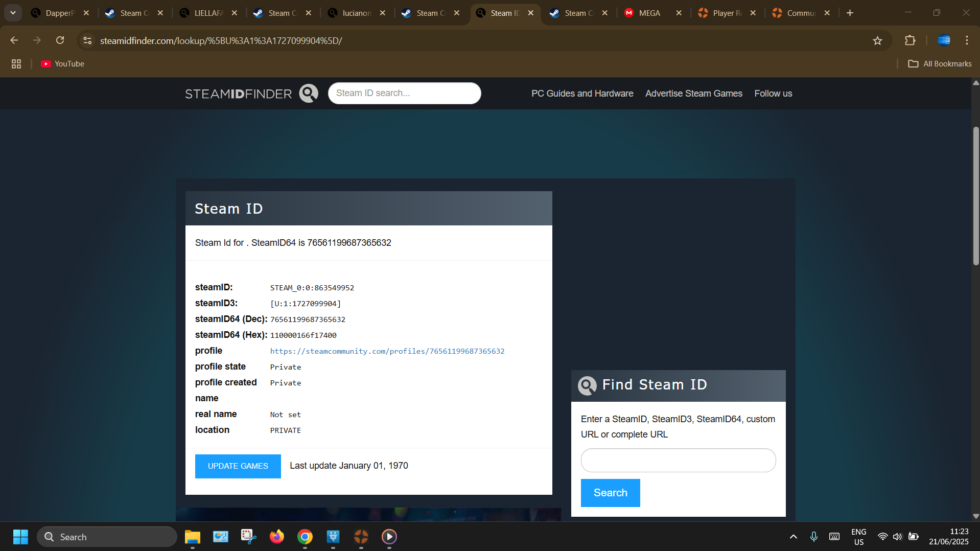This screenshot has height=551, width=980.
Task: Click the taskbar Search box
Action: click(107, 537)
